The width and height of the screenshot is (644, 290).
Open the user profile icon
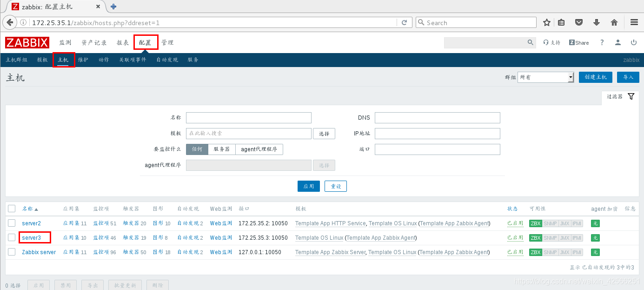(617, 42)
